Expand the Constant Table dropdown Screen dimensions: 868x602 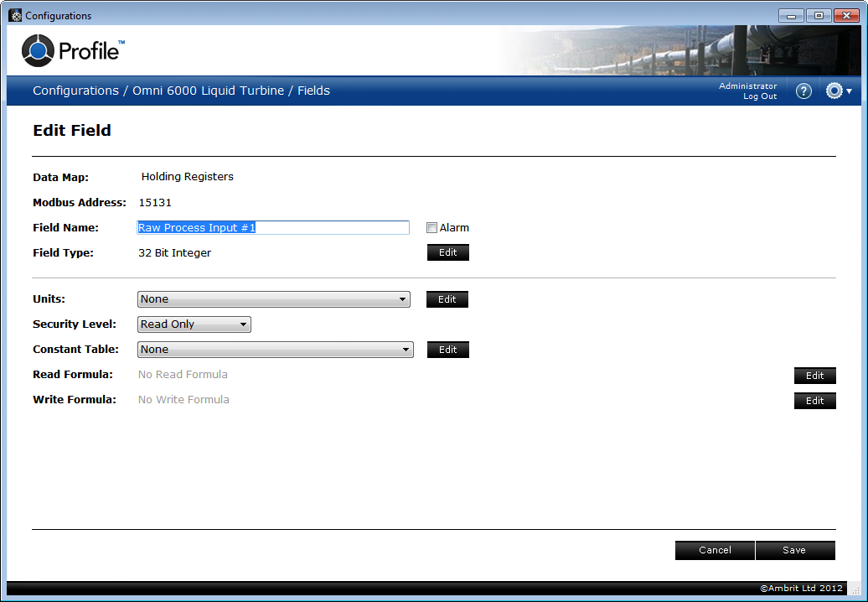(x=275, y=350)
